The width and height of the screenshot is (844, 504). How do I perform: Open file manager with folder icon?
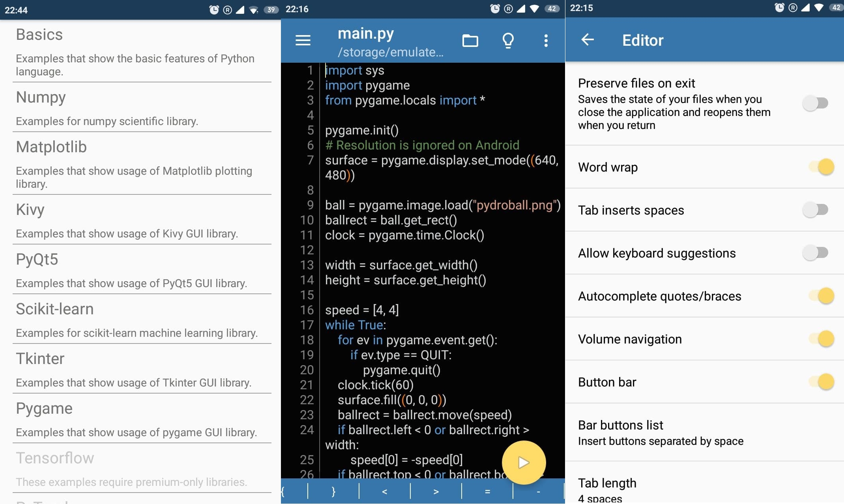[x=470, y=40]
